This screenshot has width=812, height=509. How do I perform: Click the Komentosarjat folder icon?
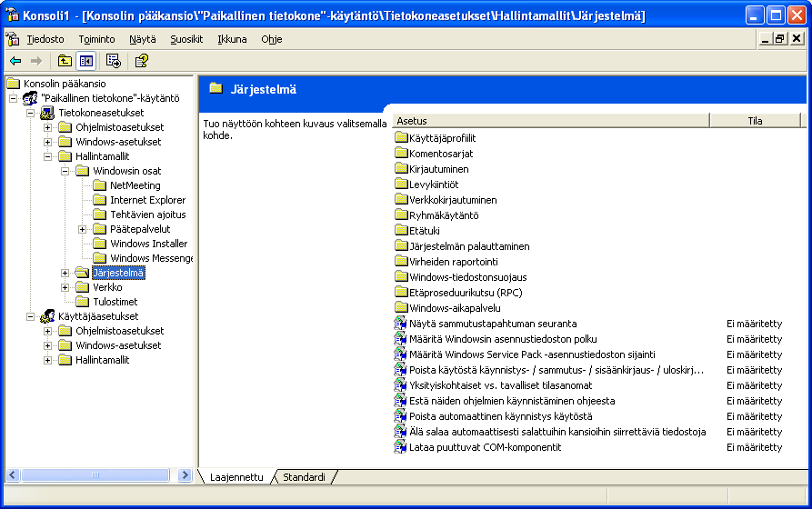[x=401, y=153]
